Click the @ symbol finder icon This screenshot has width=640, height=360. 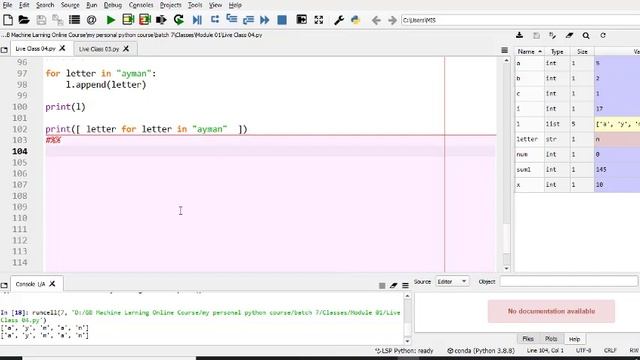point(91,20)
